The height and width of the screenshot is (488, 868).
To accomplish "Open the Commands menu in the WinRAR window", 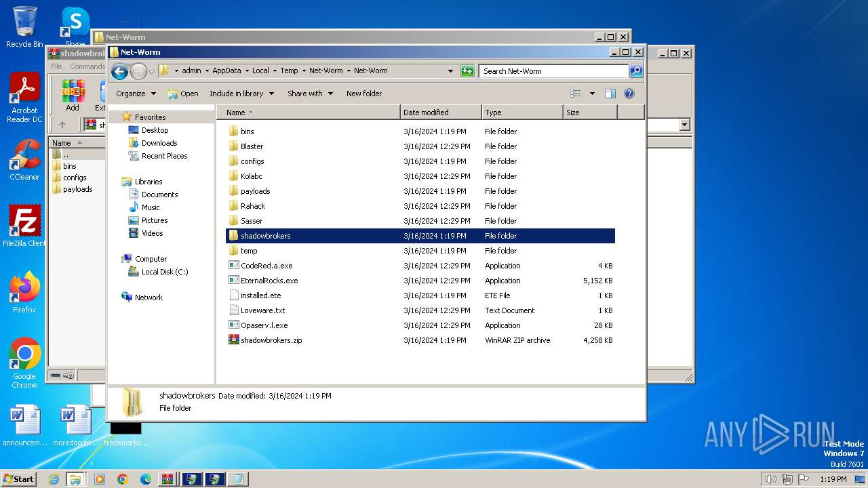I will tap(87, 66).
